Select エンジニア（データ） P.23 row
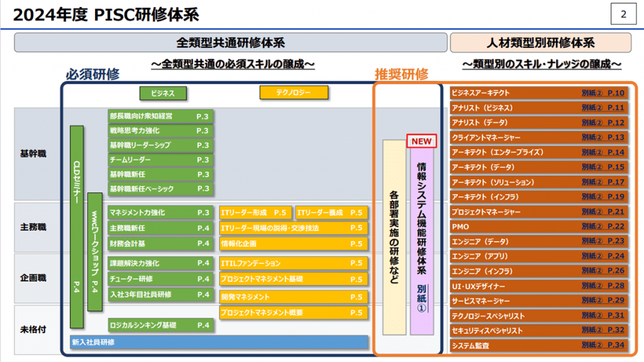Viewport: 644px width, 362px height. click(x=539, y=241)
